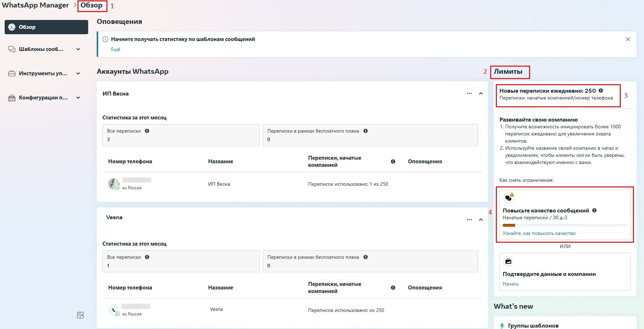644x329 pixels.
Task: Click WhatsApp Manager in the breadcrumb
Action: point(35,5)
